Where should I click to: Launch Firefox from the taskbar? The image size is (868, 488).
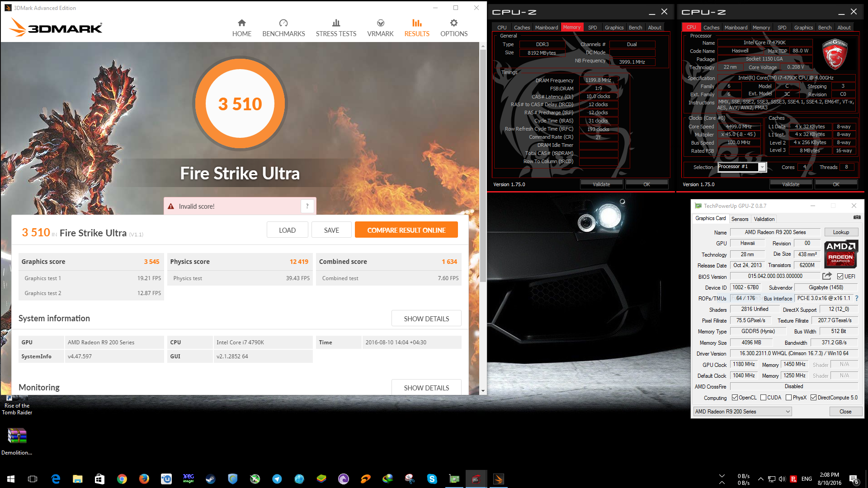(x=144, y=479)
